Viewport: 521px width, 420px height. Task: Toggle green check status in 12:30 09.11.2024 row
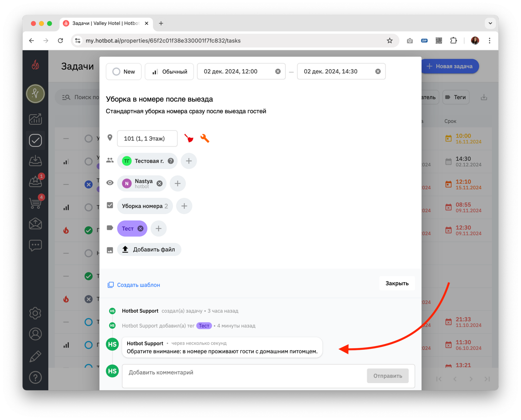(88, 230)
